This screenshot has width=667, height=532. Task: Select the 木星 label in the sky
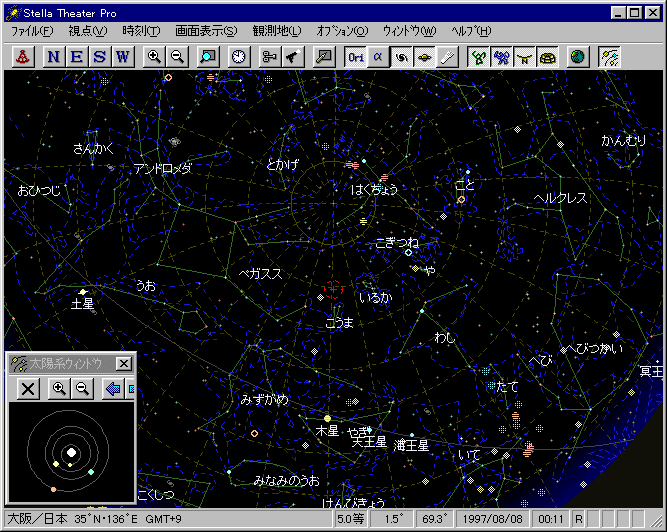click(x=327, y=431)
